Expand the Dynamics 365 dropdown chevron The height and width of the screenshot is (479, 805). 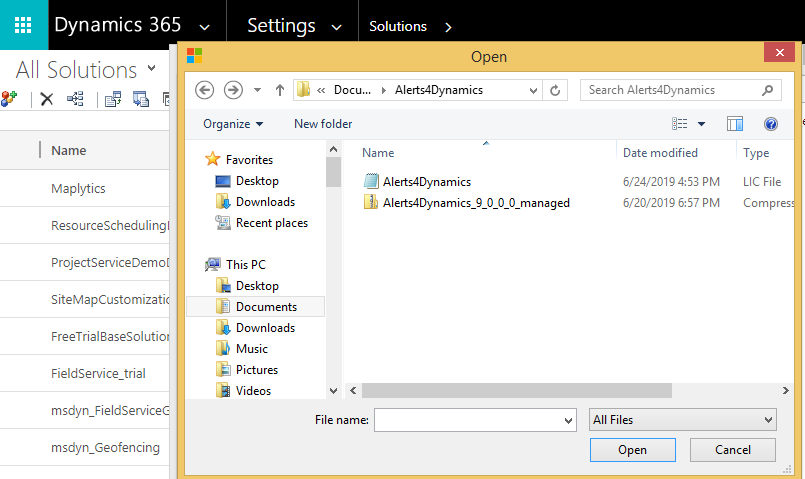pyautogui.click(x=204, y=27)
